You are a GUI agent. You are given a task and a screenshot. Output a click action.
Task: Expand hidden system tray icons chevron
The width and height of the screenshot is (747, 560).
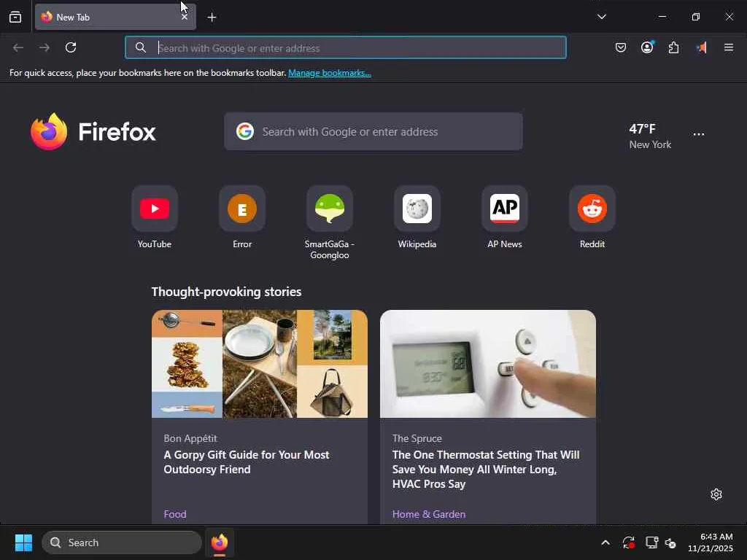[605, 542]
